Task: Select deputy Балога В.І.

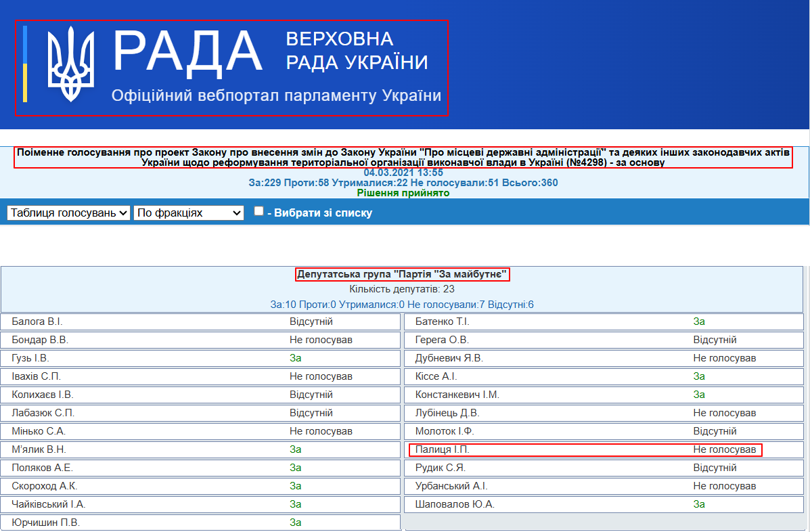Action: click(x=37, y=322)
